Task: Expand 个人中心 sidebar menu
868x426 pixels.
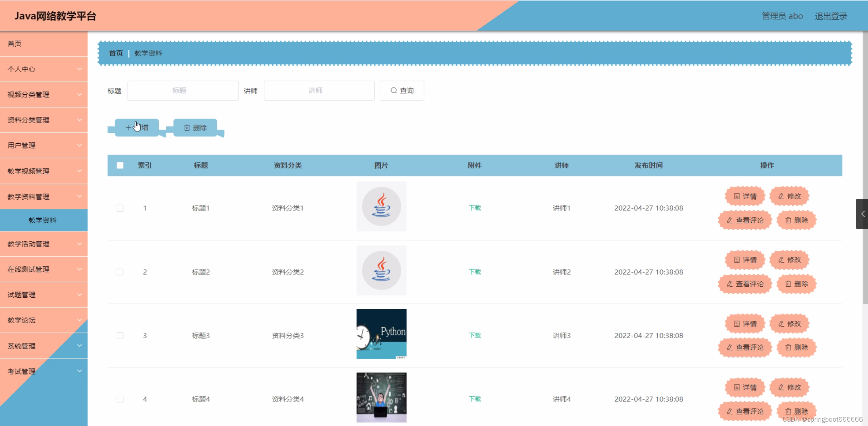Action: 44,69
